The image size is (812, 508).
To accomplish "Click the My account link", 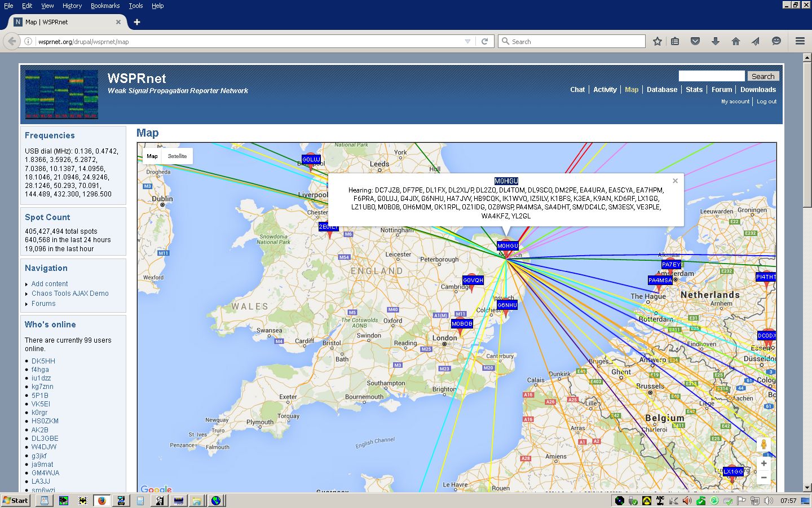I will tap(735, 102).
